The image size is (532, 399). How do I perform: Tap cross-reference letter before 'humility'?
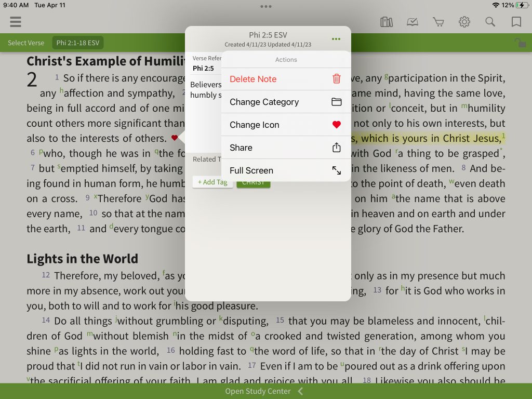click(x=464, y=107)
